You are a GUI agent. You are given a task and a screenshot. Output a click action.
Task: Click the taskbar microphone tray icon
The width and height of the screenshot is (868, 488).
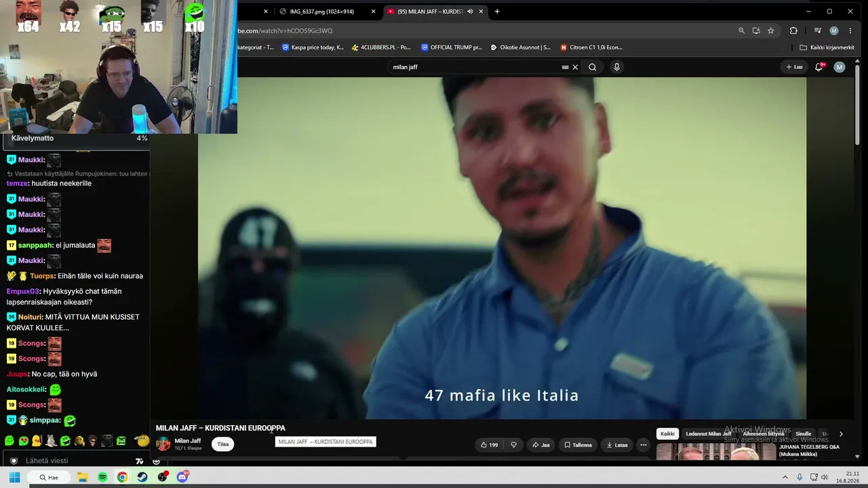coord(800,477)
